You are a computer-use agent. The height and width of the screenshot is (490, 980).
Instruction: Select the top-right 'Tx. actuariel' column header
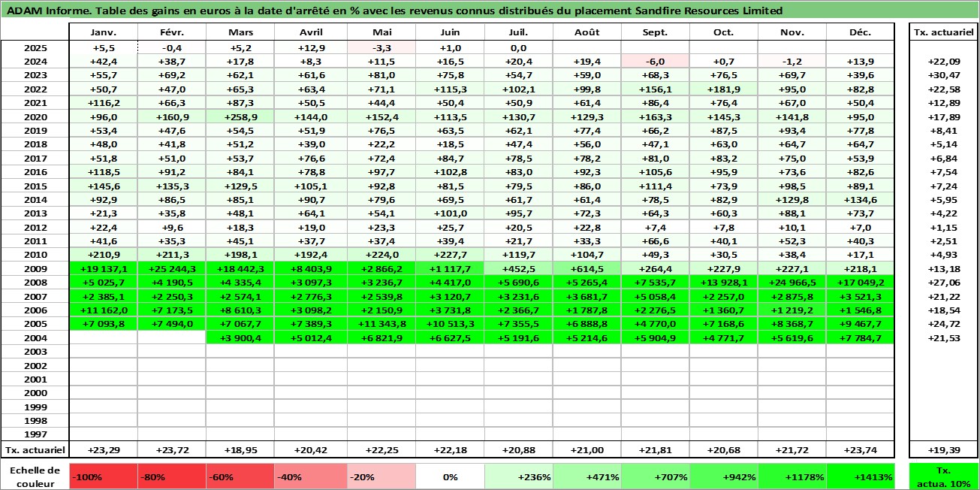[944, 32]
